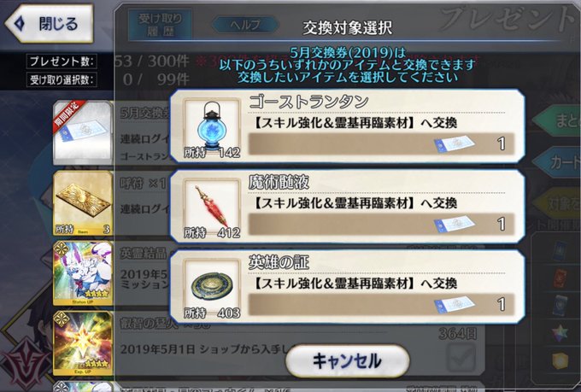Viewport: 581px width, 392px height.
Task: Tap the 叡智の猛火 Exp card icon
Action: 83,343
